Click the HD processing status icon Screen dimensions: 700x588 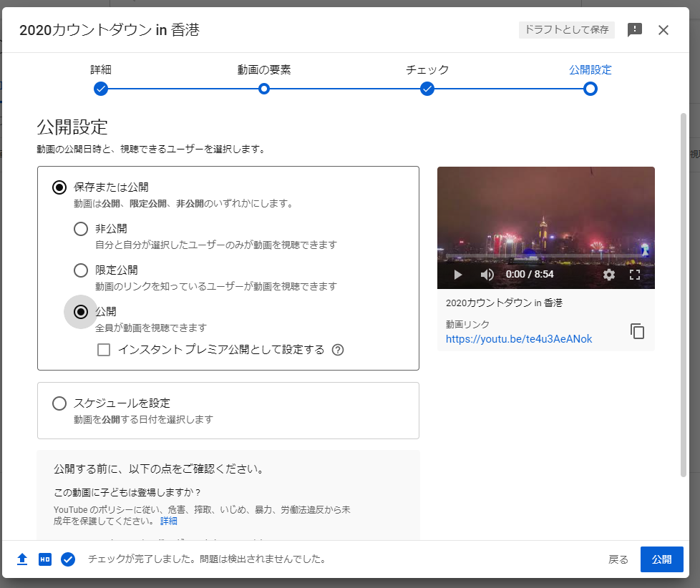coord(45,559)
